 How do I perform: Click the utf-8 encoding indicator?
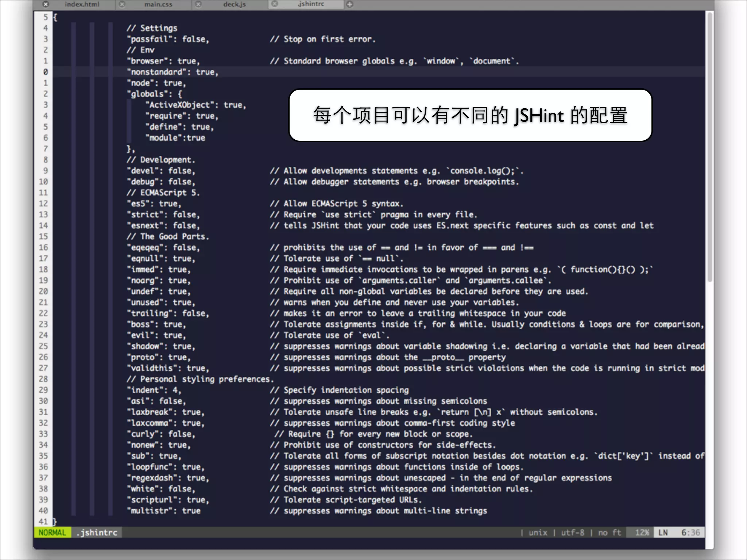click(x=572, y=533)
